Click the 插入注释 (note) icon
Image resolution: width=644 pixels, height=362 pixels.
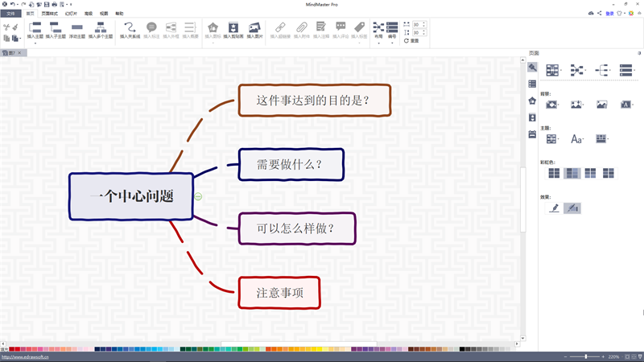(320, 27)
